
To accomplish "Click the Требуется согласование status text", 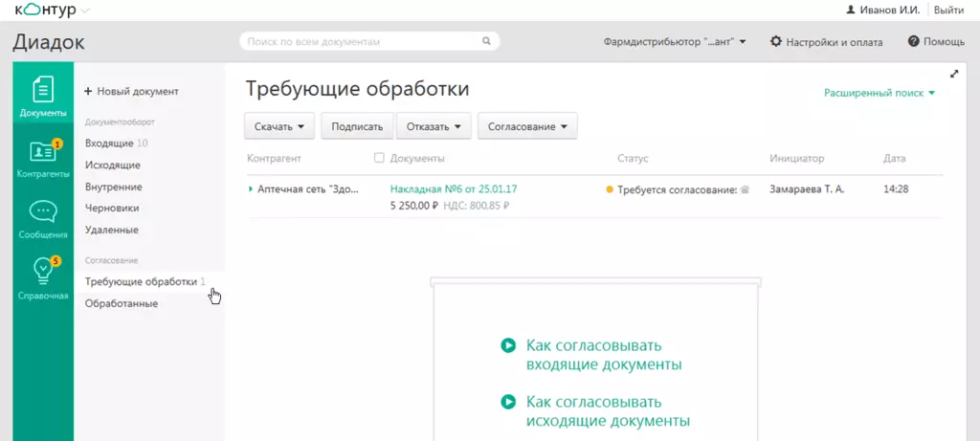I will point(678,189).
